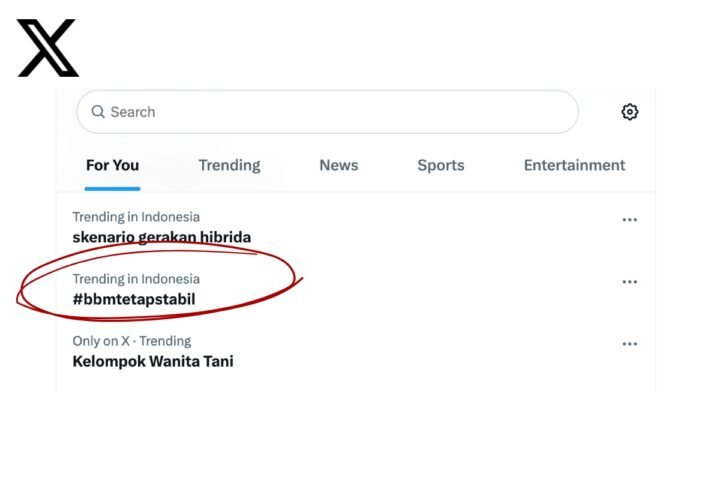Viewport: 720px width, 480px height.
Task: Click Trending in Indonesia label above #bbmtetapstabil
Action: (136, 279)
